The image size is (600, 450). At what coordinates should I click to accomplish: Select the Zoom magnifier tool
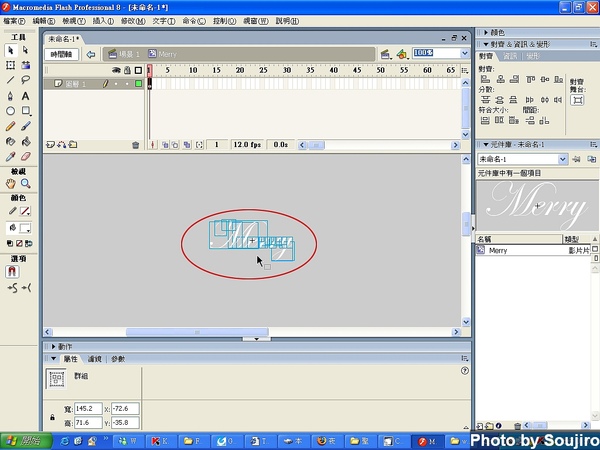click(x=26, y=184)
